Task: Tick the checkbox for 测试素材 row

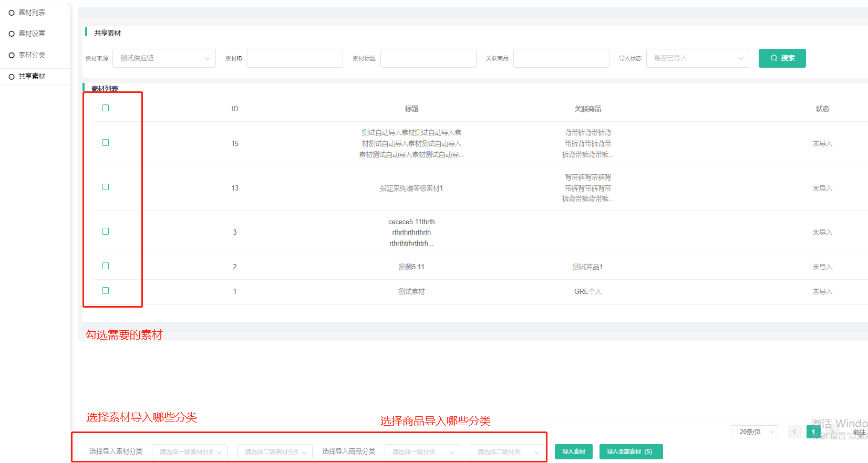Action: pos(106,291)
